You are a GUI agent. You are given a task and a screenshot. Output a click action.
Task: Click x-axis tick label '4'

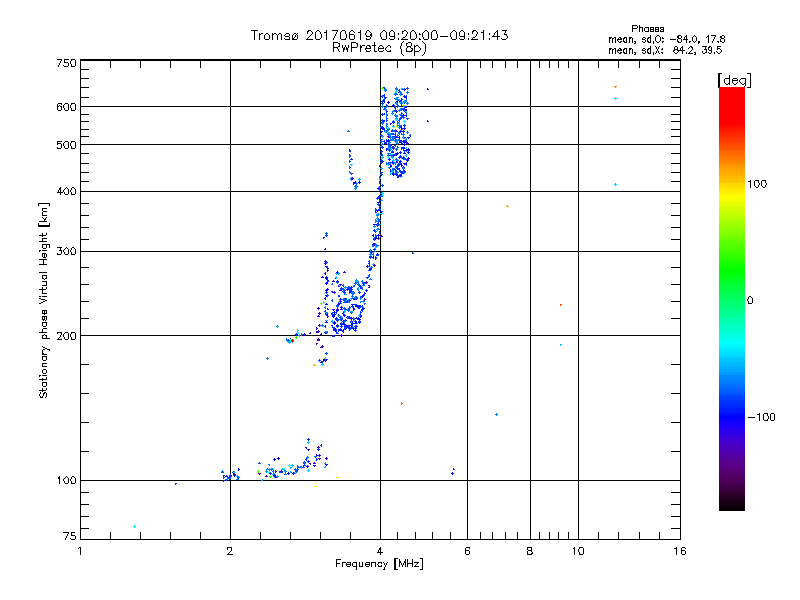tap(380, 551)
